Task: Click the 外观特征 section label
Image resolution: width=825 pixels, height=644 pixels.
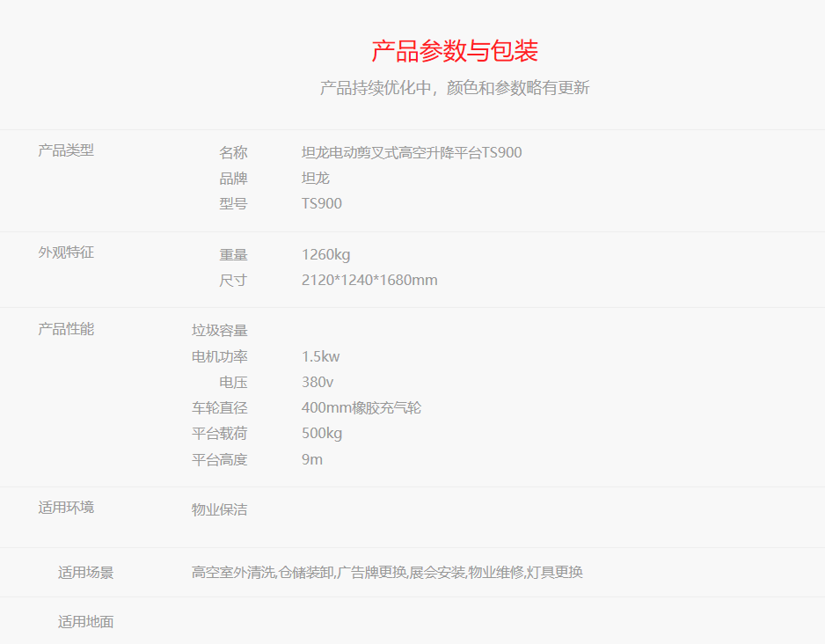Action: coord(66,252)
